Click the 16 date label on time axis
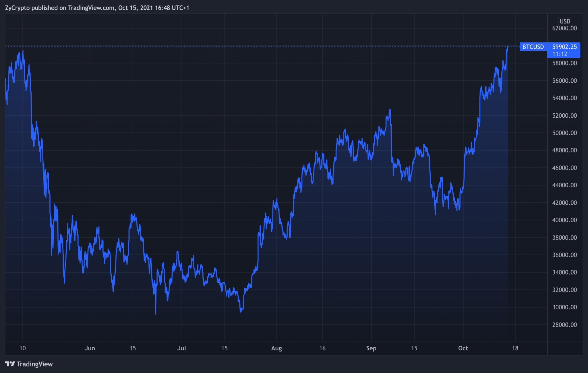The image size is (588, 373). [322, 348]
